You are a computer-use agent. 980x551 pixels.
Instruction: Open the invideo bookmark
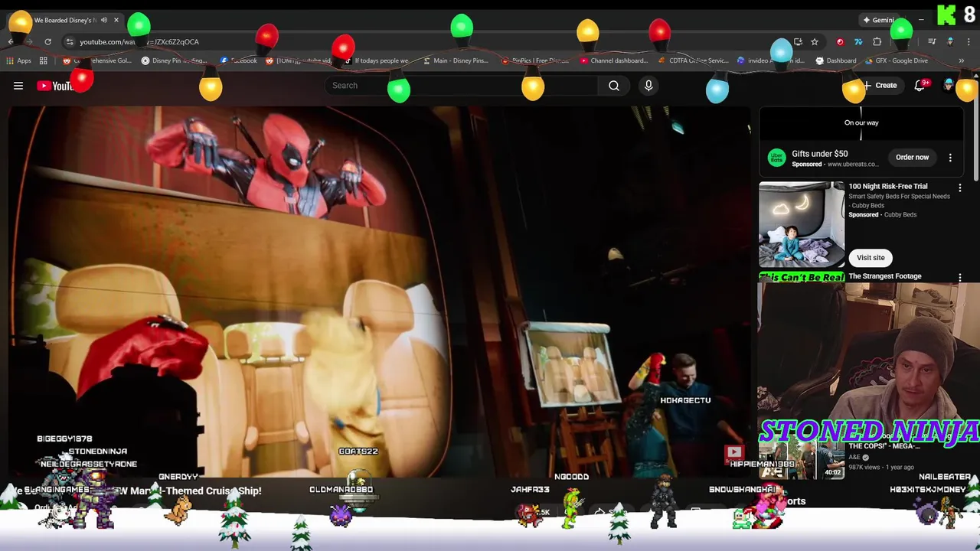click(x=771, y=60)
